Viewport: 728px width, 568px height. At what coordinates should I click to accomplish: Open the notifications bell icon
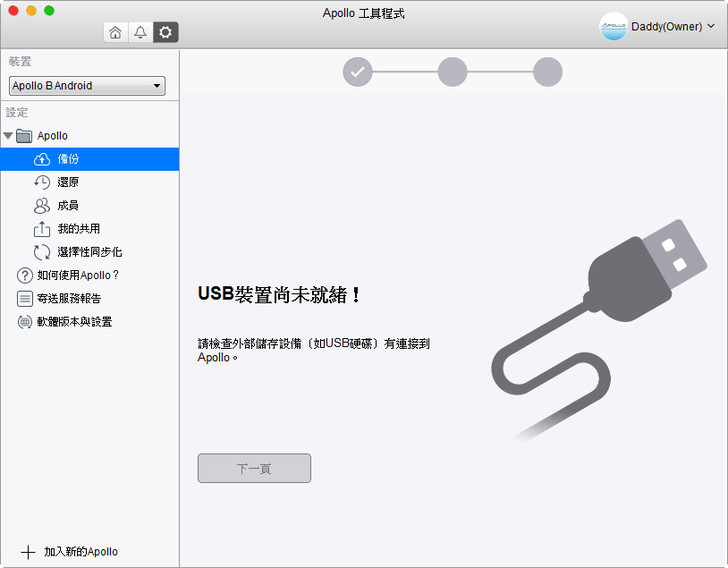coord(140,32)
